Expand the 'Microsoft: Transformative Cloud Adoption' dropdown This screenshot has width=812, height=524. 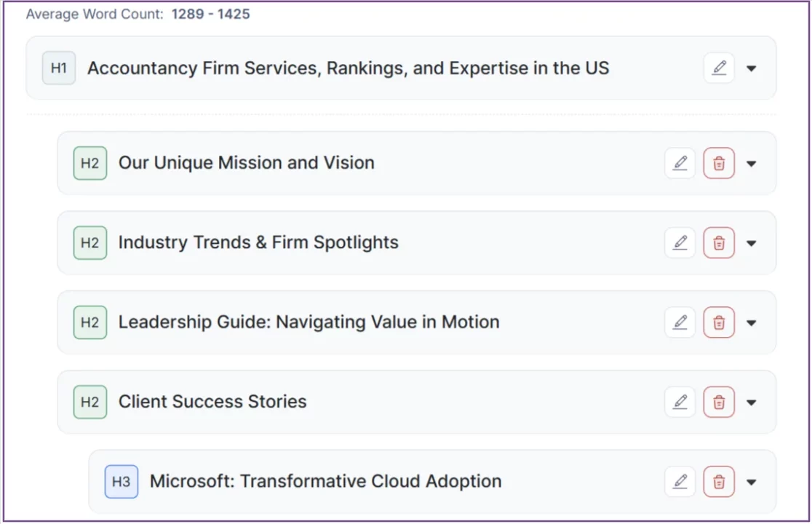click(752, 481)
